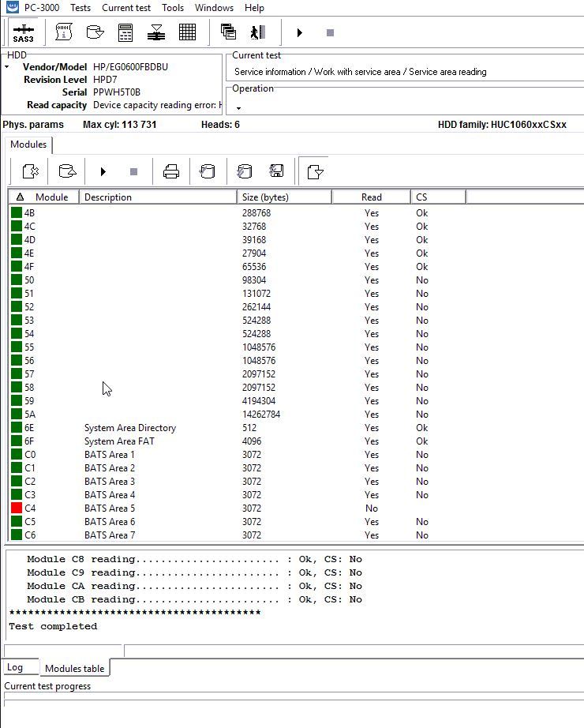Screen dimensions: 584x728
Task: Click the cascading windows icon in toolbar
Action: click(x=228, y=32)
